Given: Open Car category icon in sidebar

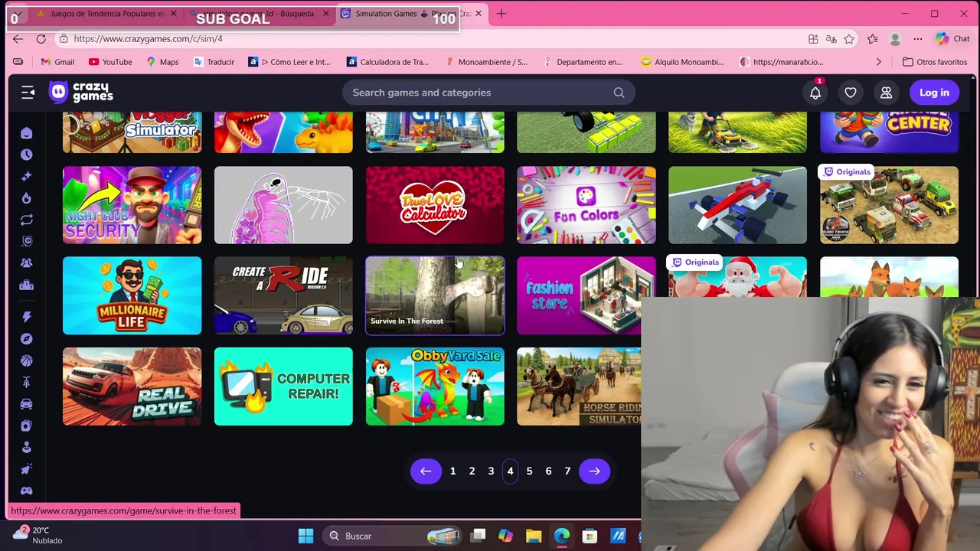Looking at the screenshot, I should pos(27,403).
